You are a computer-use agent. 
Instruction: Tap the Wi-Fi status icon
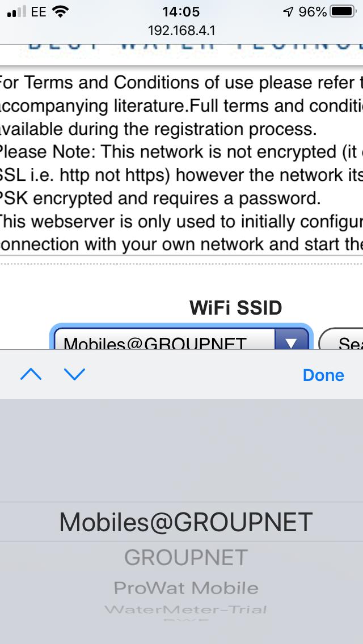(x=61, y=12)
